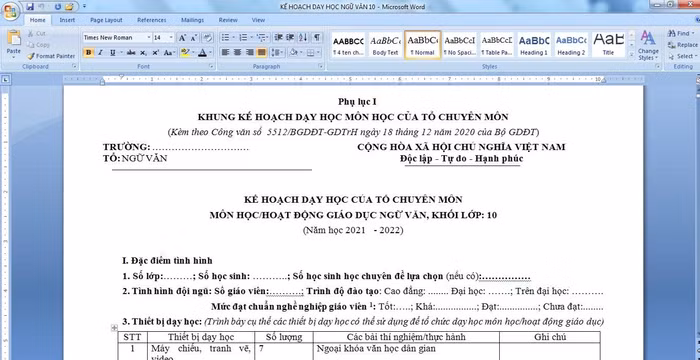Image resolution: width=700 pixels, height=360 pixels.
Task: Open the Mailings tab
Action: [x=192, y=20]
